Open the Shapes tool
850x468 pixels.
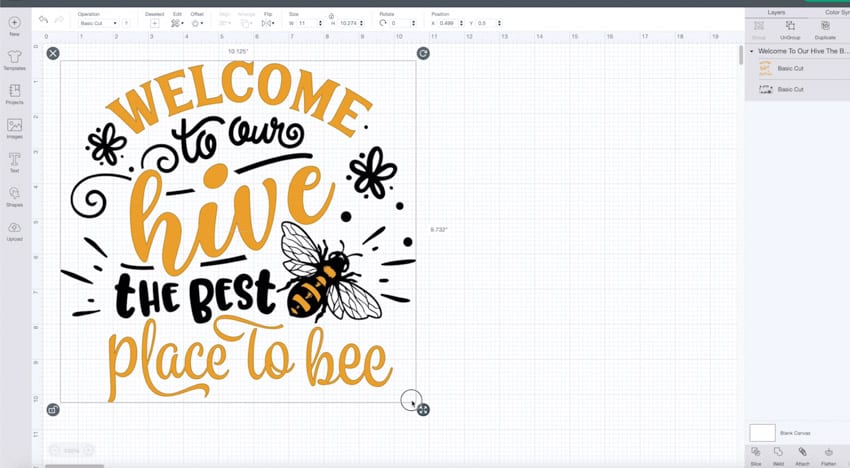(14, 193)
